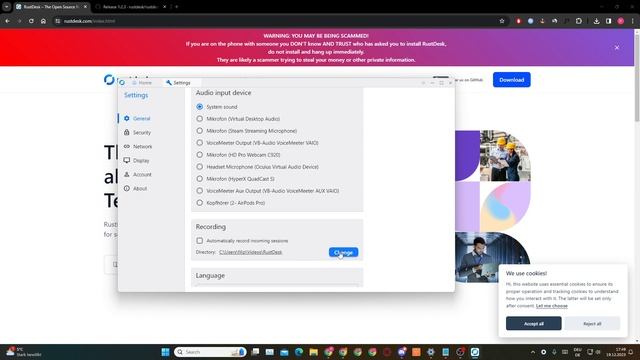640x360 pixels.
Task: Close the RustDesk browser tab
Action: (85, 7)
